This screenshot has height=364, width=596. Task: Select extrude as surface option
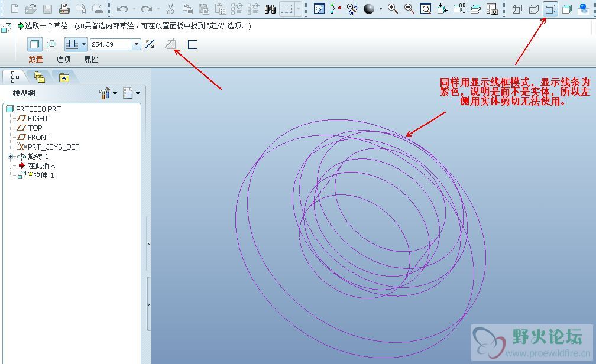51,44
